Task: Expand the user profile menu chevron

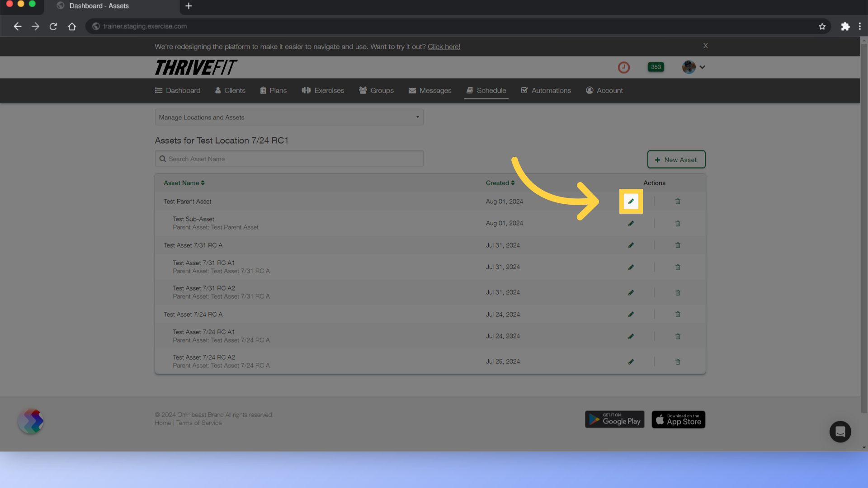Action: coord(702,67)
